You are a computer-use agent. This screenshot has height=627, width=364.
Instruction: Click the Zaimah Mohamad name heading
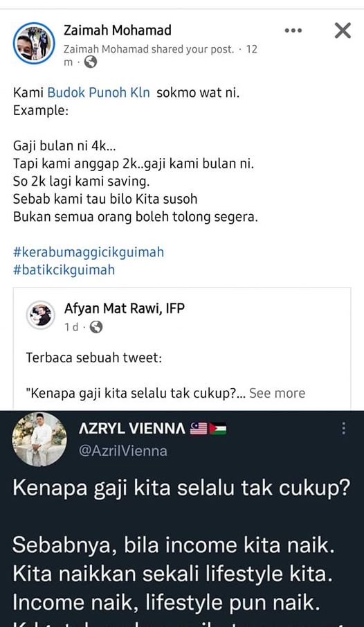point(118,30)
